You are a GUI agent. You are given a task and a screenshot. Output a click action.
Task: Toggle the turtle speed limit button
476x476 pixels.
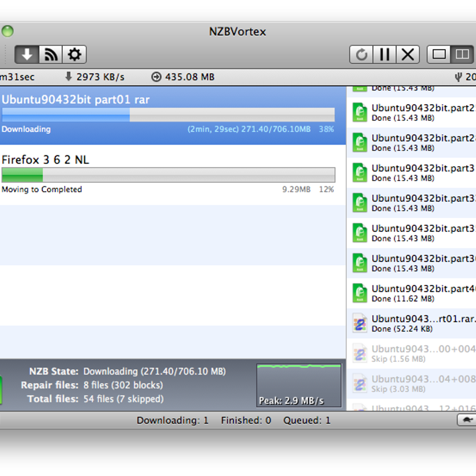[x=466, y=420]
